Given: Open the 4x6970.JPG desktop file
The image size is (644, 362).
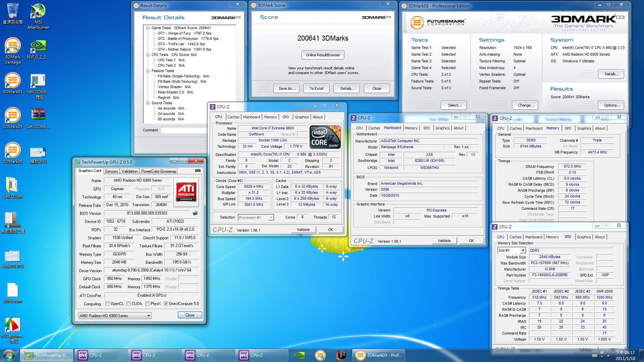Looking at the screenshot, I should click(12, 259).
